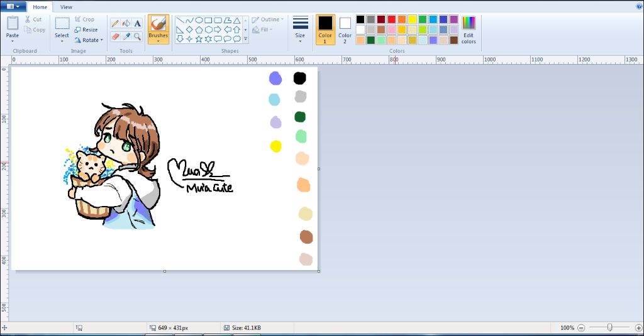This screenshot has height=336, width=644.
Task: Pick the Color picker eyedropper tool
Action: click(126, 37)
